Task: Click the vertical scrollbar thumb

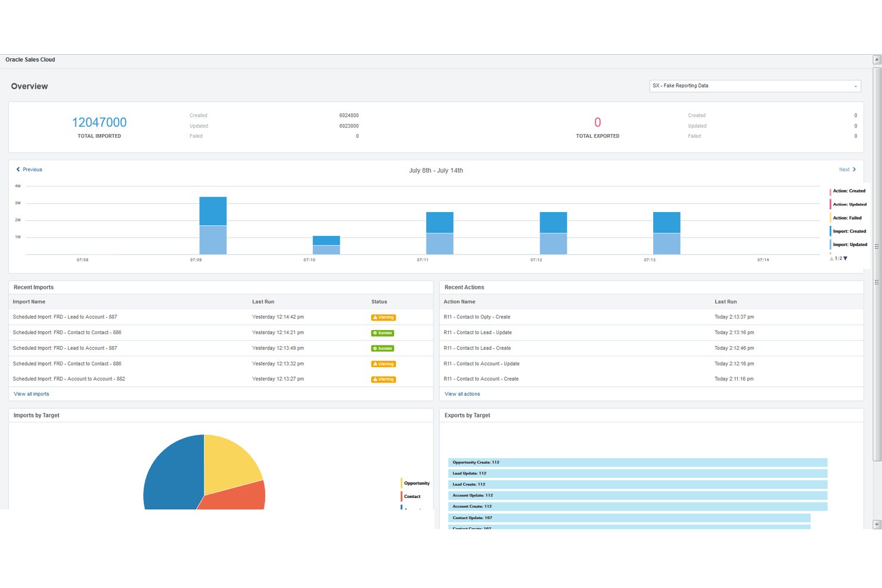Action: tap(877, 264)
